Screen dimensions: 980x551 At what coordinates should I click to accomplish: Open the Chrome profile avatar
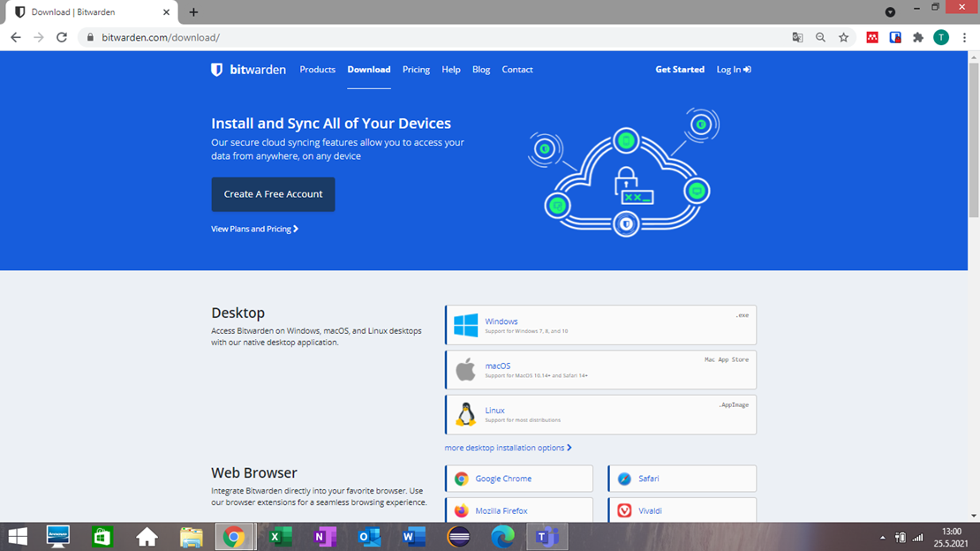coord(941,37)
